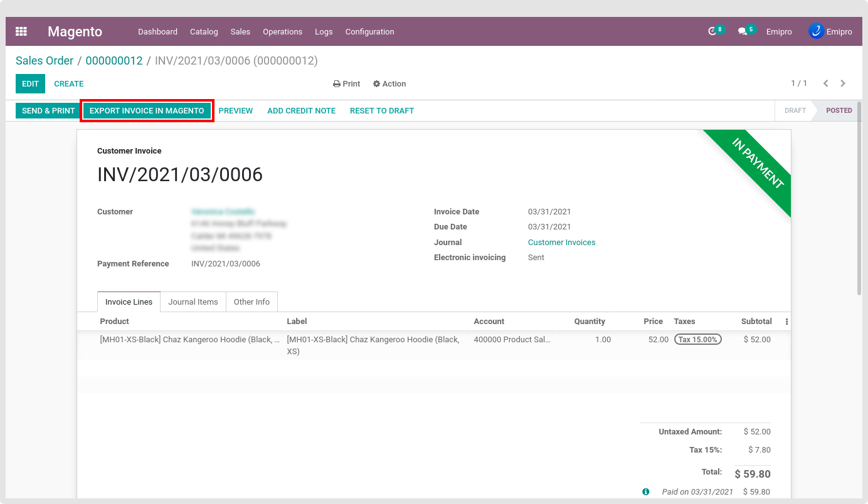Open the apps grid menu icon
Viewport: 868px width, 504px height.
pyautogui.click(x=21, y=31)
